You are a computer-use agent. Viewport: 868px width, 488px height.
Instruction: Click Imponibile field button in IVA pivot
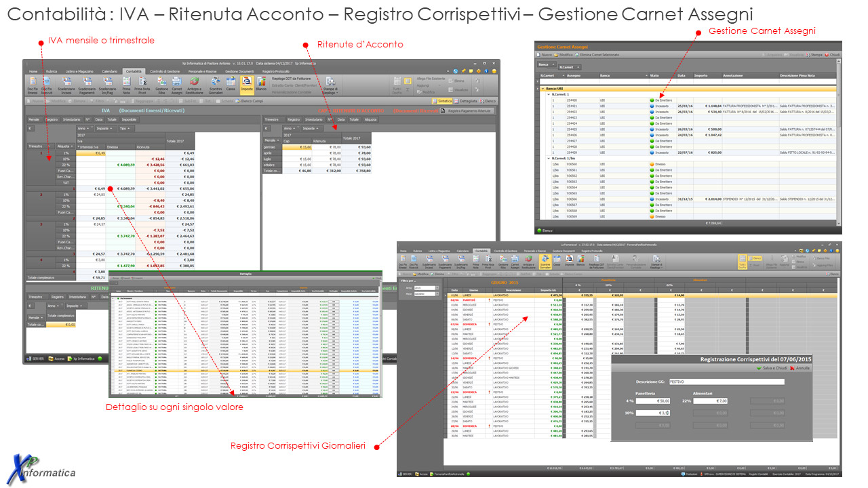click(130, 119)
